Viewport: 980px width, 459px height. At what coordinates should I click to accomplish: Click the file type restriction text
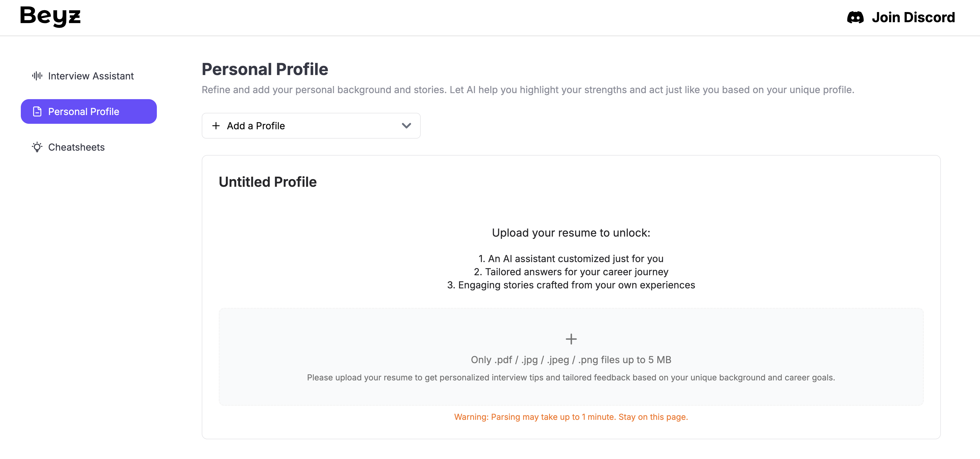click(571, 360)
